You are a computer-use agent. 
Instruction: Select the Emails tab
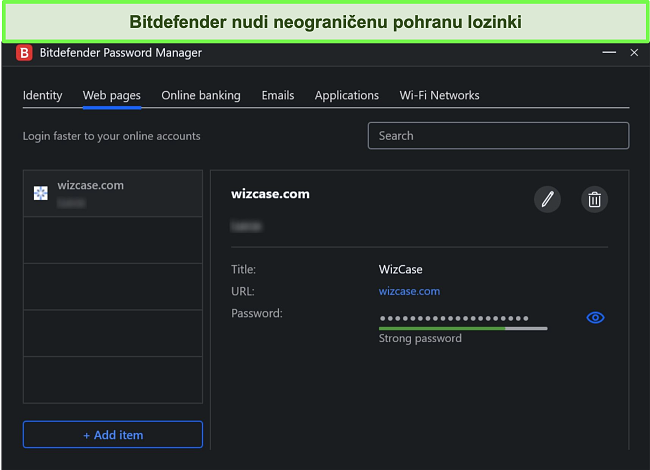coord(278,95)
